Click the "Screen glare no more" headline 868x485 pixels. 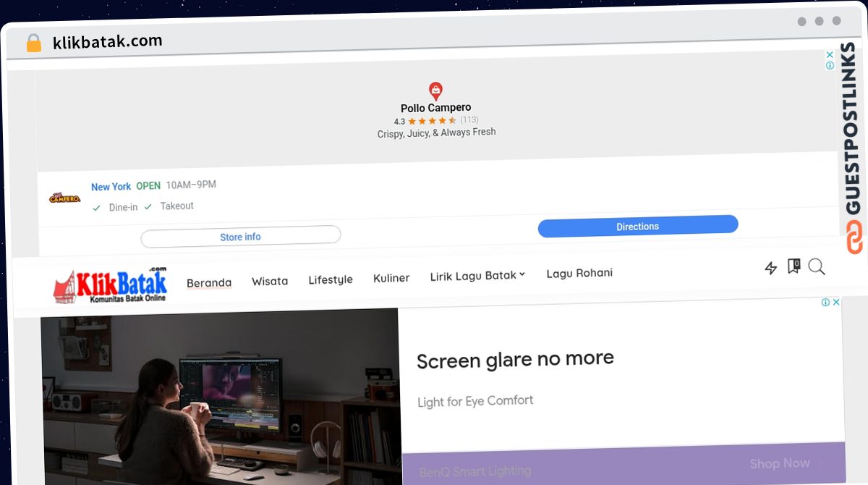pos(516,359)
